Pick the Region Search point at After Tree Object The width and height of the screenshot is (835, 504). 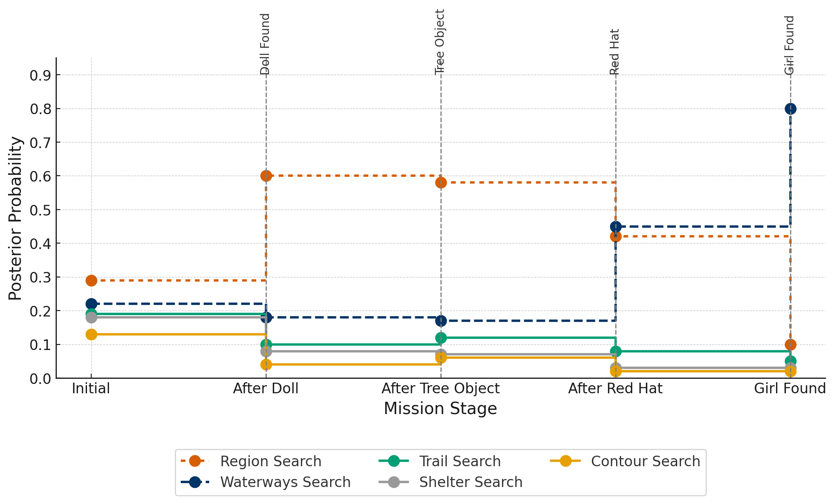[441, 182]
